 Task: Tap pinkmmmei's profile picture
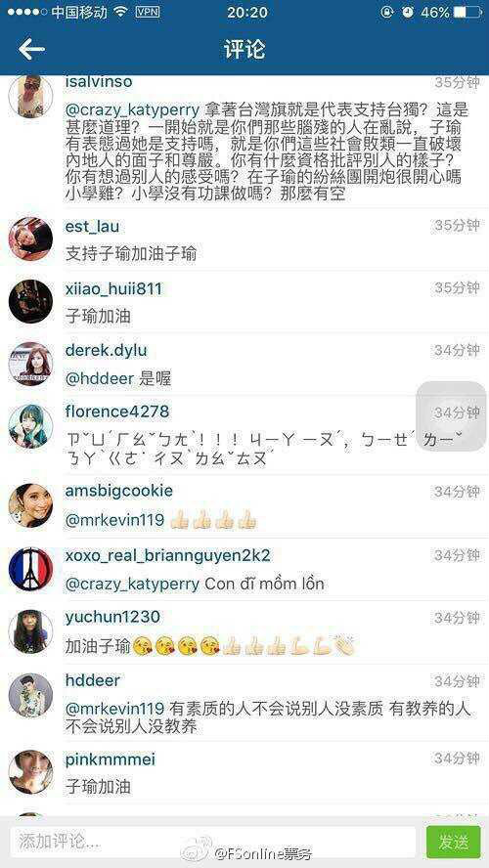30,772
